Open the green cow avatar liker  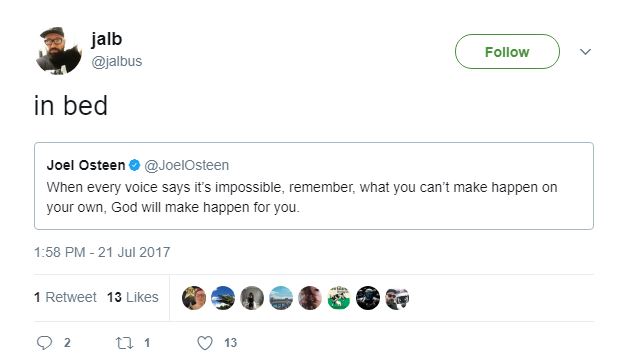point(339,298)
